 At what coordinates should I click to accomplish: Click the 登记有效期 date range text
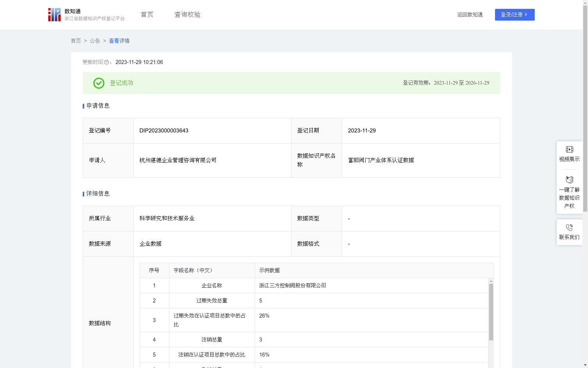[446, 83]
